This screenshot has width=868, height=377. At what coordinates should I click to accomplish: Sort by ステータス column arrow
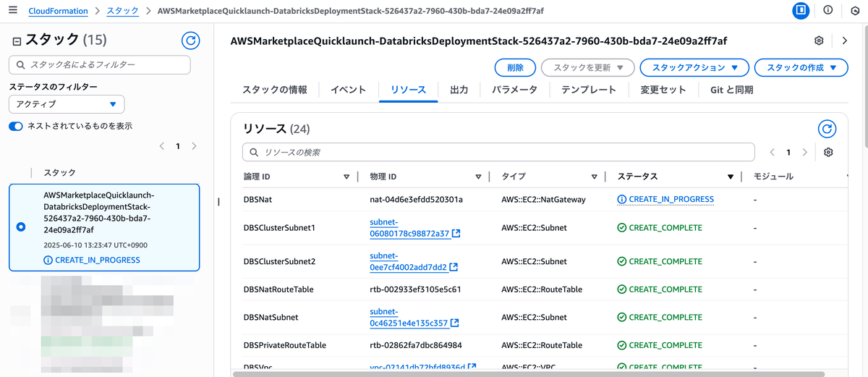[x=731, y=177]
